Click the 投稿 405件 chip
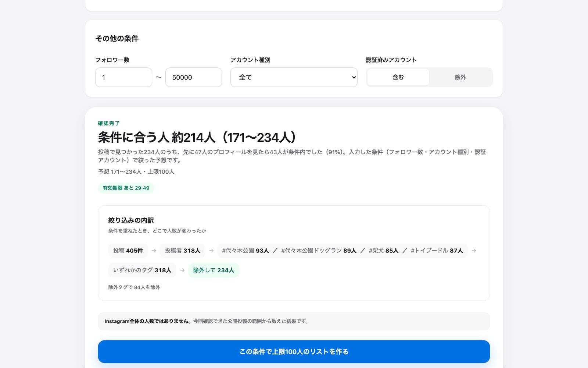 tap(128, 251)
